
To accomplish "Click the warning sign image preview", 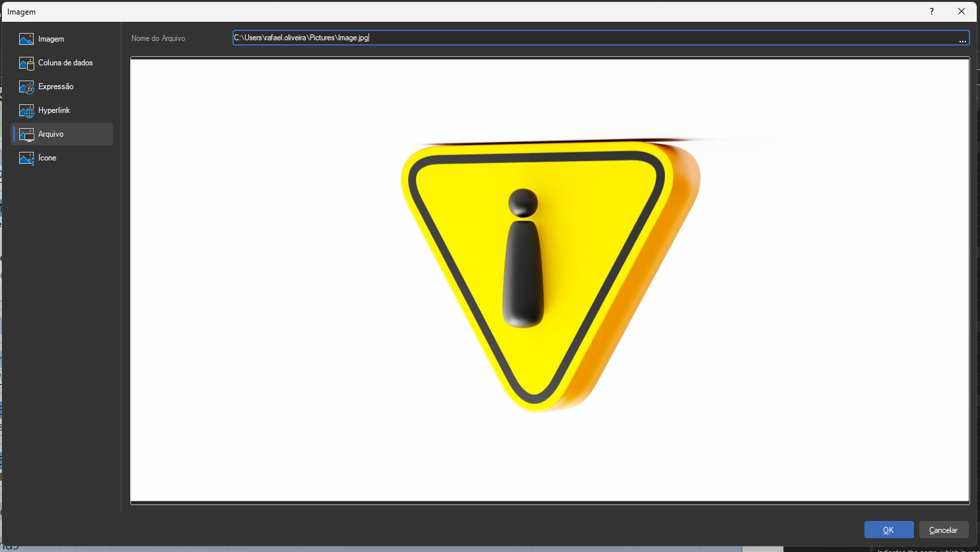I will 549,280.
